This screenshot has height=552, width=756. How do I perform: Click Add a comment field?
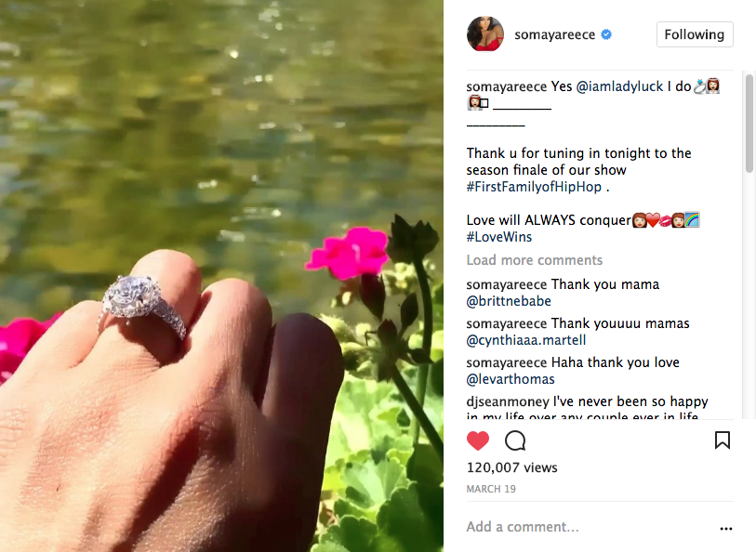point(590,527)
